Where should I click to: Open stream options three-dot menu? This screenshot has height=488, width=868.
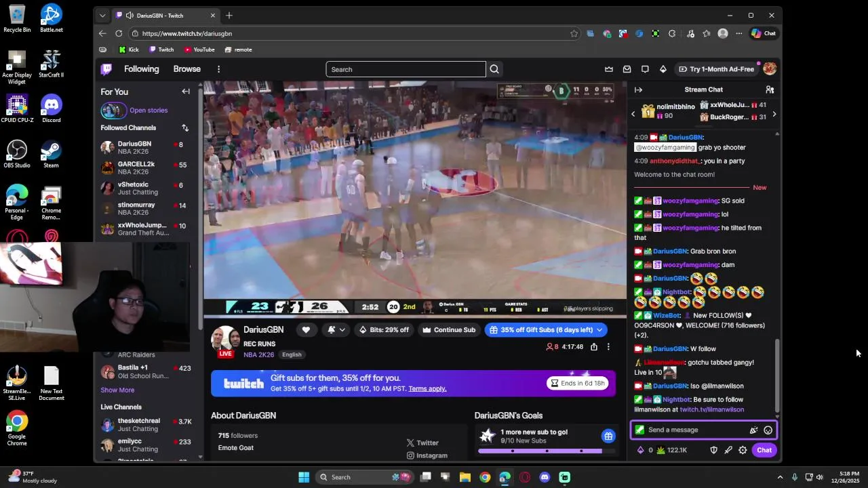pyautogui.click(x=608, y=346)
